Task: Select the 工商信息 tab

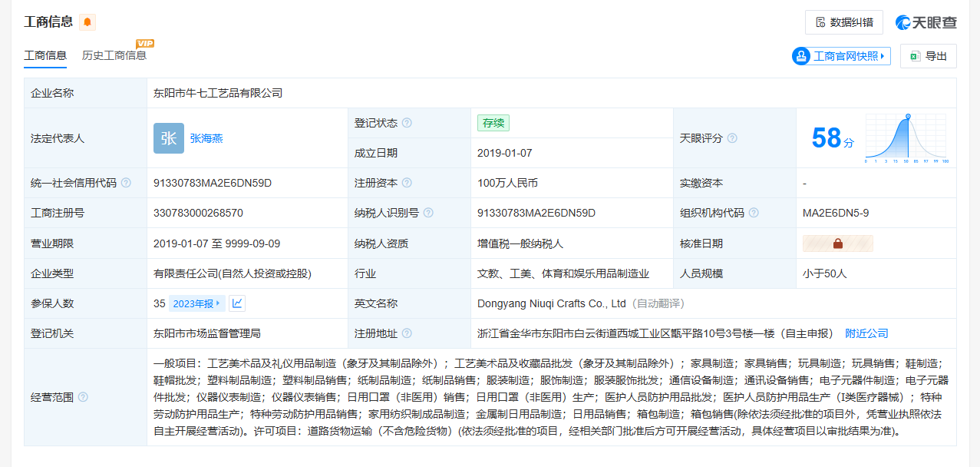Action: 45,55
